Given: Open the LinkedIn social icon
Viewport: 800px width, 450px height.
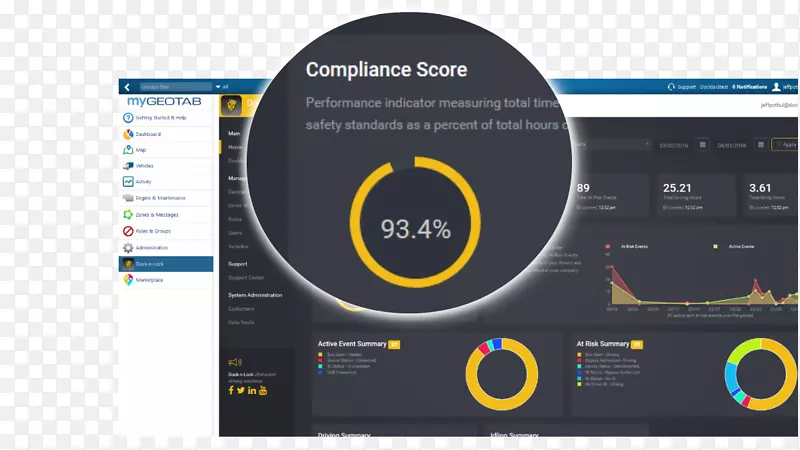Looking at the screenshot, I should coord(252,391).
